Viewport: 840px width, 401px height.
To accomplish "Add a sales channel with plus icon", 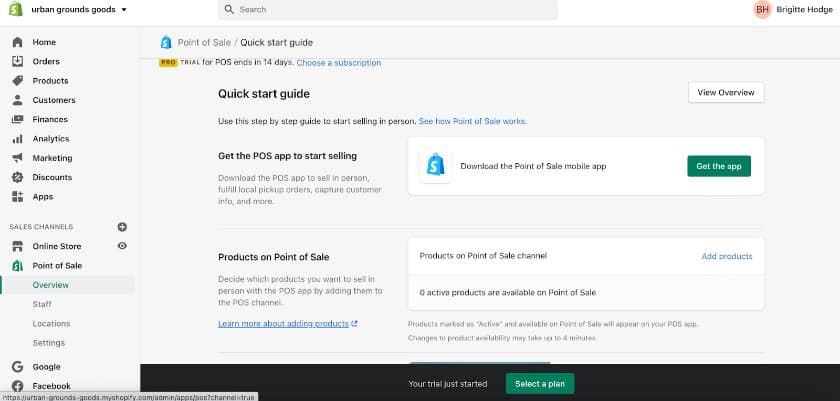I will [x=122, y=227].
